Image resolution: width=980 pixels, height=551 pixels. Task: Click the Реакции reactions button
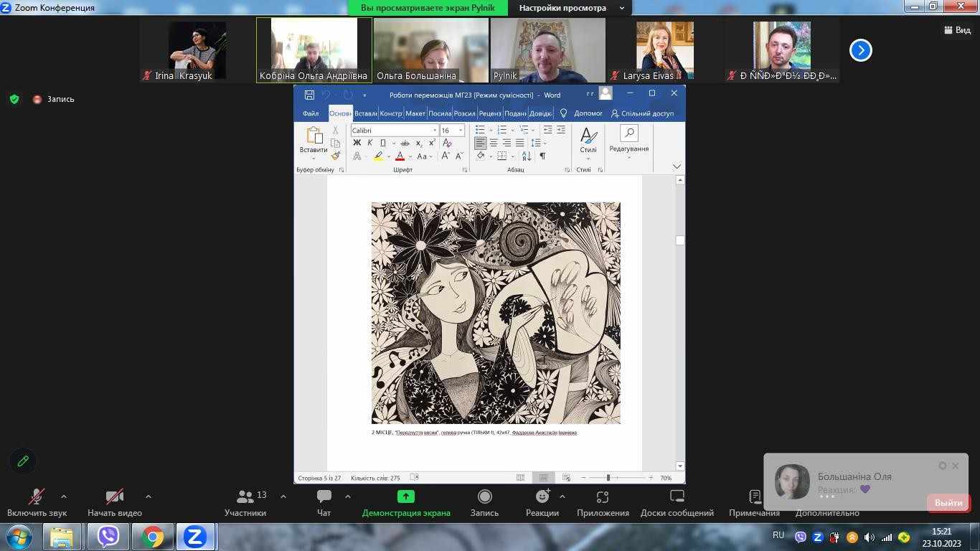pos(542,503)
